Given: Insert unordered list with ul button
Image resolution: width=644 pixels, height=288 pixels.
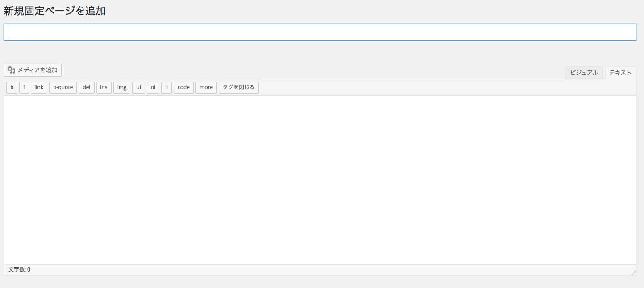Looking at the screenshot, I should pyautogui.click(x=138, y=87).
